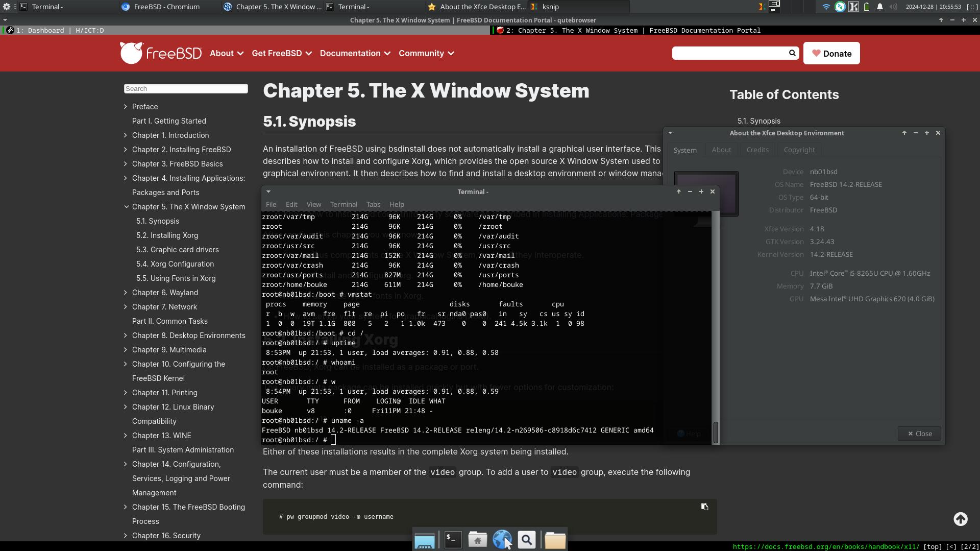Open Home folder from the dock
Viewport: 980px width, 551px height.
click(x=477, y=539)
